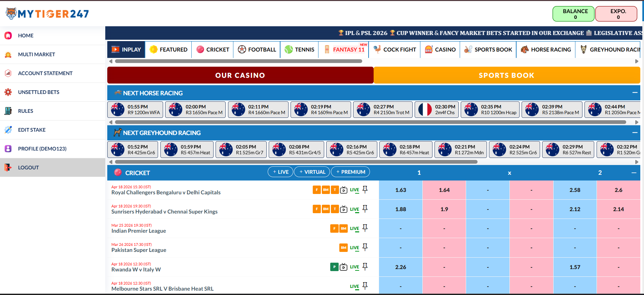644x295 pixels.
Task: Click the Unsettled Bets gear icon
Action: (8, 92)
